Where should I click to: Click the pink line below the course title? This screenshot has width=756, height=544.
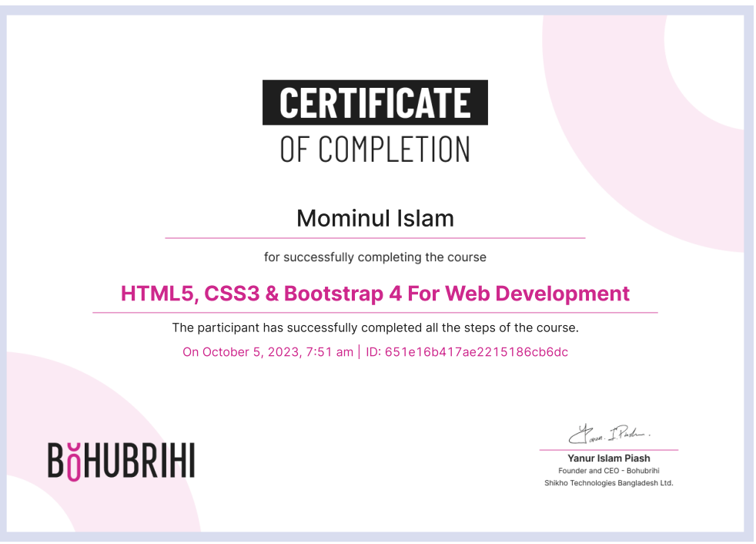click(375, 313)
